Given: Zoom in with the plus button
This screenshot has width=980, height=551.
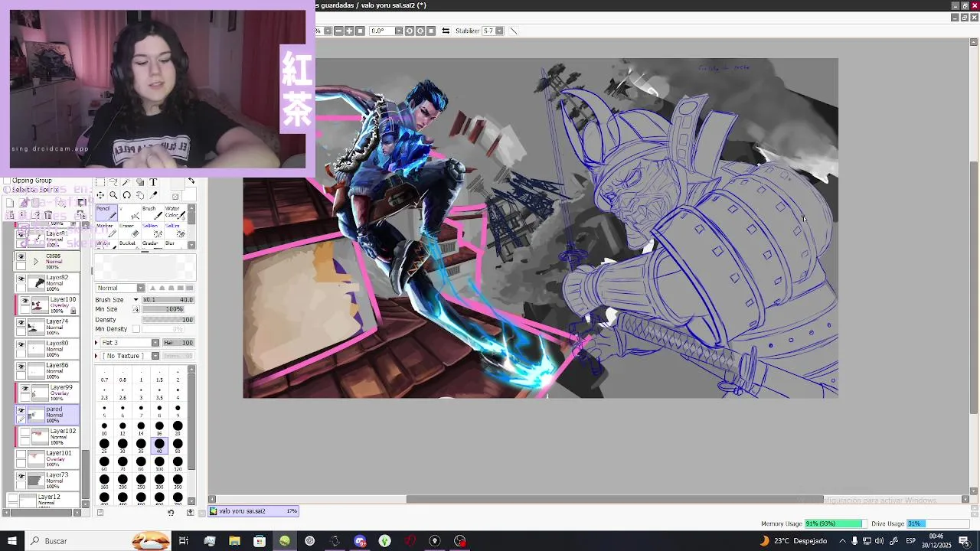Looking at the screenshot, I should [x=349, y=31].
